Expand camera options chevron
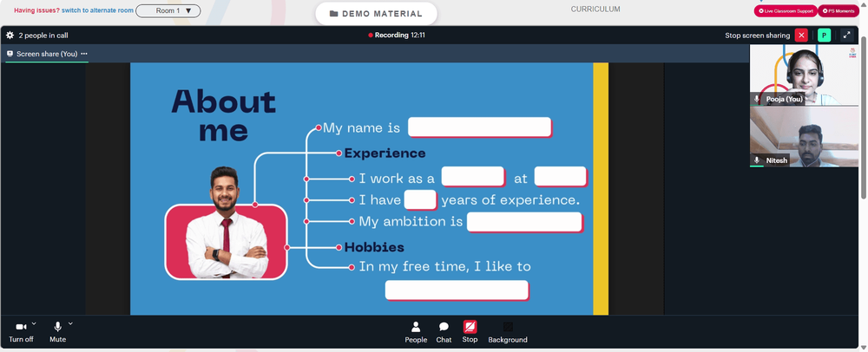This screenshot has height=352, width=868. pyautogui.click(x=34, y=323)
